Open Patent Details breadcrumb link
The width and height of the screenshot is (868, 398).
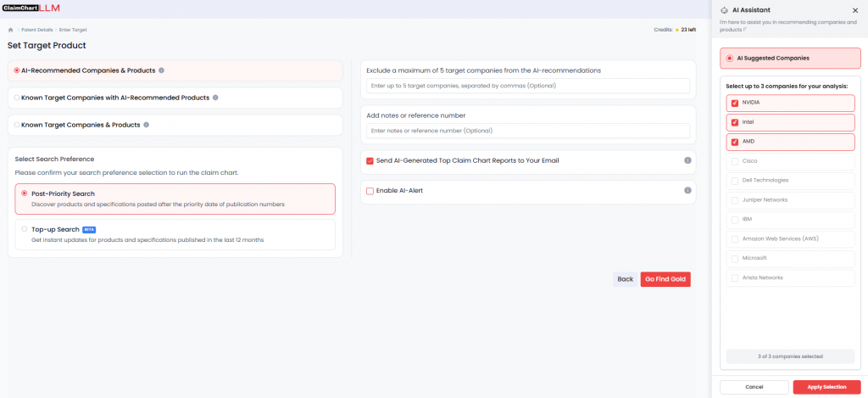coord(37,30)
